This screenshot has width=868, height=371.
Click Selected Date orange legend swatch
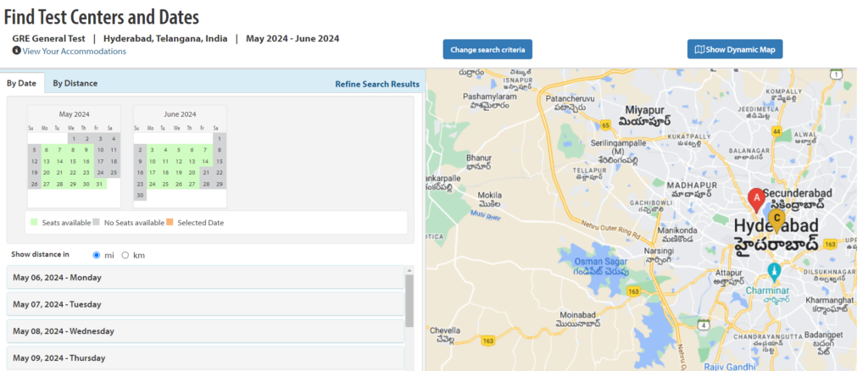coord(170,222)
